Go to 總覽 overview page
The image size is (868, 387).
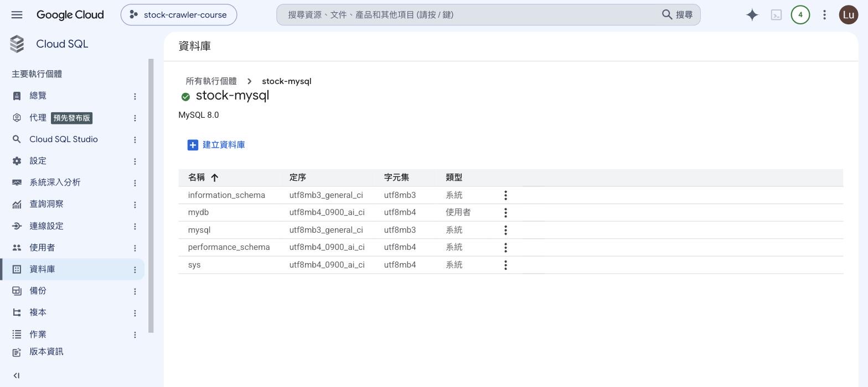pos(38,96)
